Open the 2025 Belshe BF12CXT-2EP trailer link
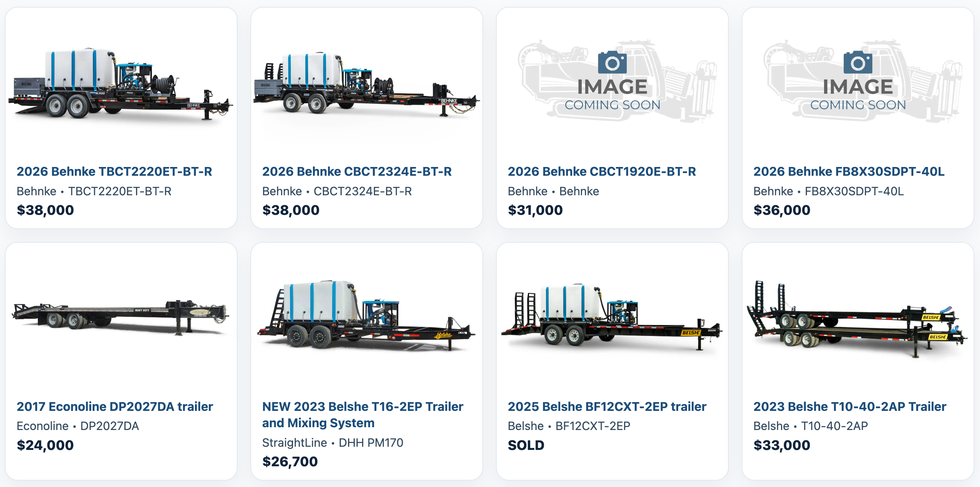This screenshot has width=980, height=487. [x=607, y=406]
